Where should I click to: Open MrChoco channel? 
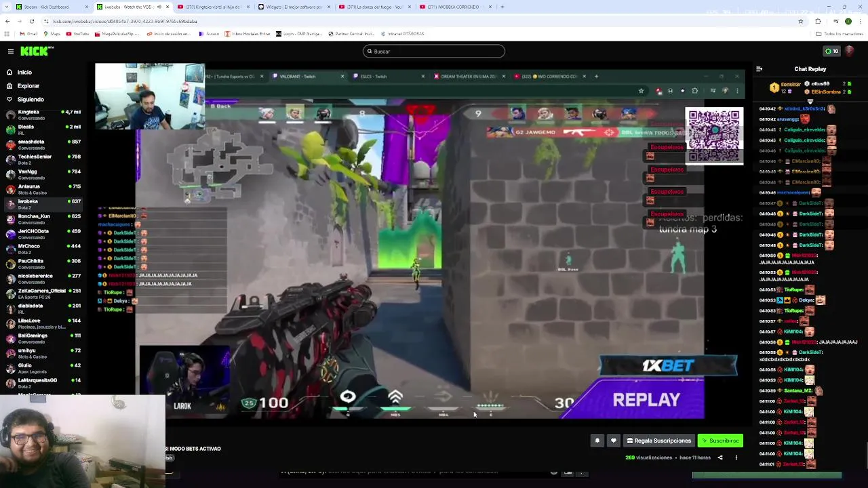(x=43, y=249)
